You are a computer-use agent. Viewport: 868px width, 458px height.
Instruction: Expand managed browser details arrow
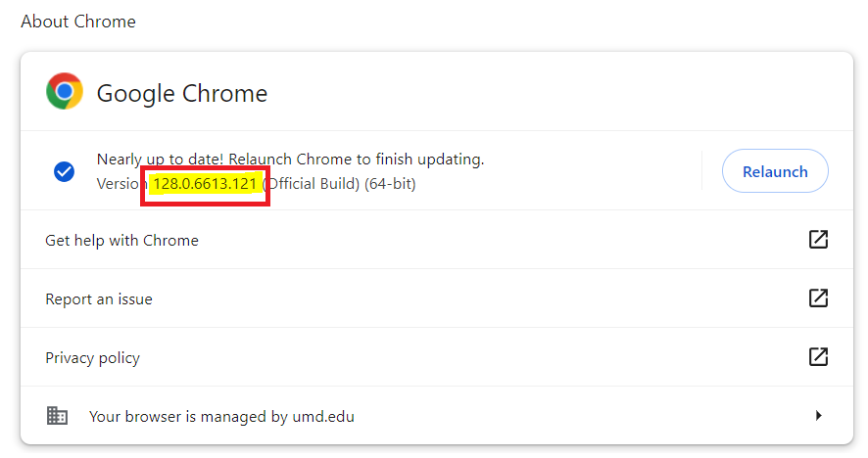tap(818, 416)
